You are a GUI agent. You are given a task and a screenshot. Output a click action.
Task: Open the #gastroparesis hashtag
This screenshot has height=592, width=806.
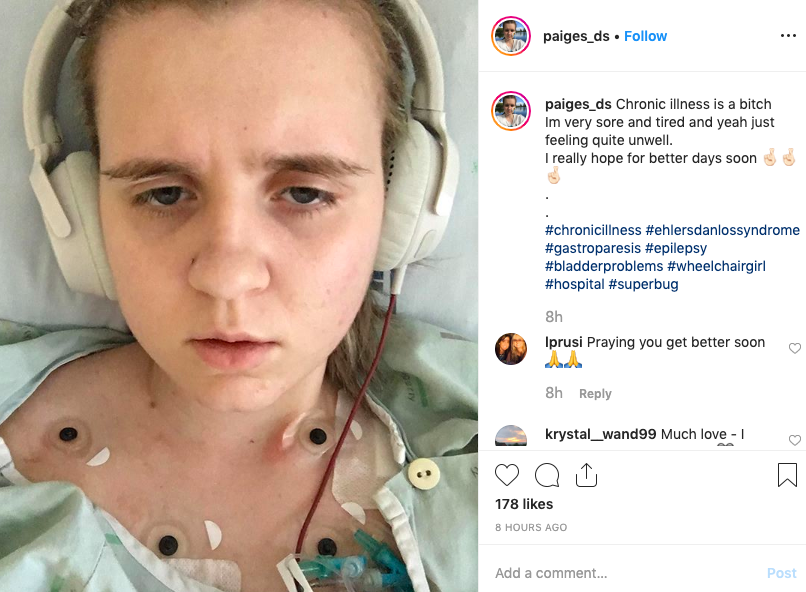[x=593, y=248]
